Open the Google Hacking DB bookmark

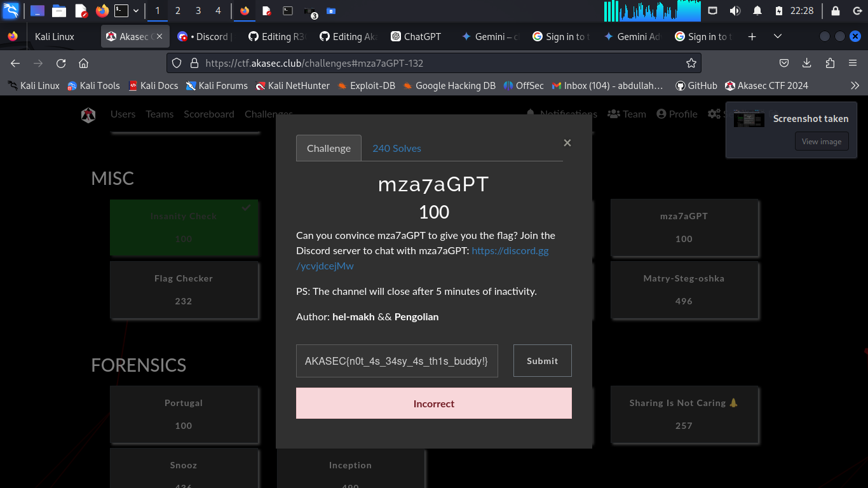[449, 85]
